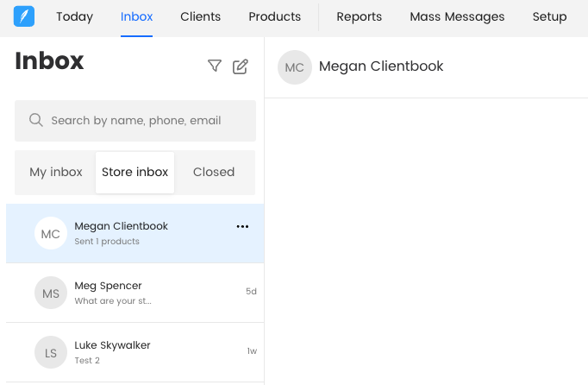Screen dimensions: 588x385
Task: Go to the Today tab
Action: click(x=74, y=16)
